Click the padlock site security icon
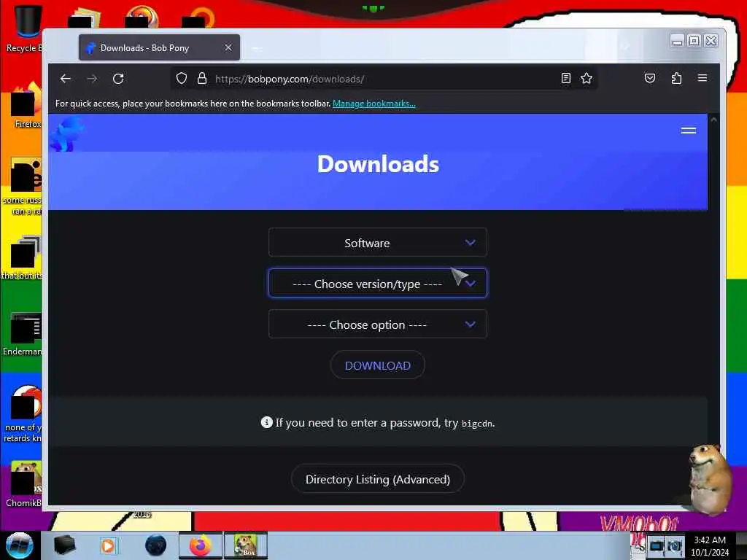Image resolution: width=747 pixels, height=560 pixels. tap(202, 78)
